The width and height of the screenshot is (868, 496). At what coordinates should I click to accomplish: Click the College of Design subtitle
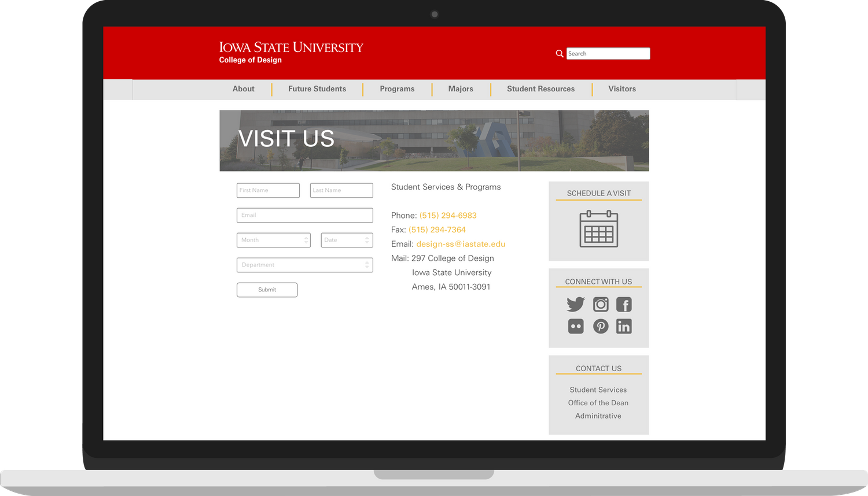pyautogui.click(x=251, y=60)
